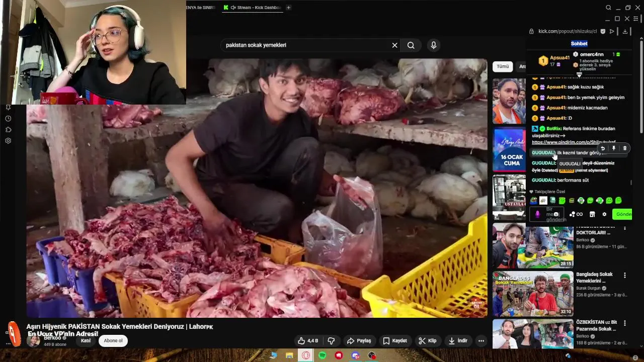Open the pindirim.com referral link
Screen dimensions: 644x362
pos(574,142)
